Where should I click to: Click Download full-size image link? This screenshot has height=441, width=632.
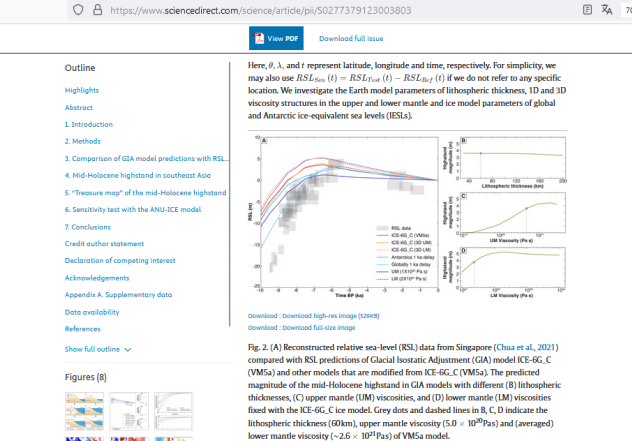coord(301,328)
